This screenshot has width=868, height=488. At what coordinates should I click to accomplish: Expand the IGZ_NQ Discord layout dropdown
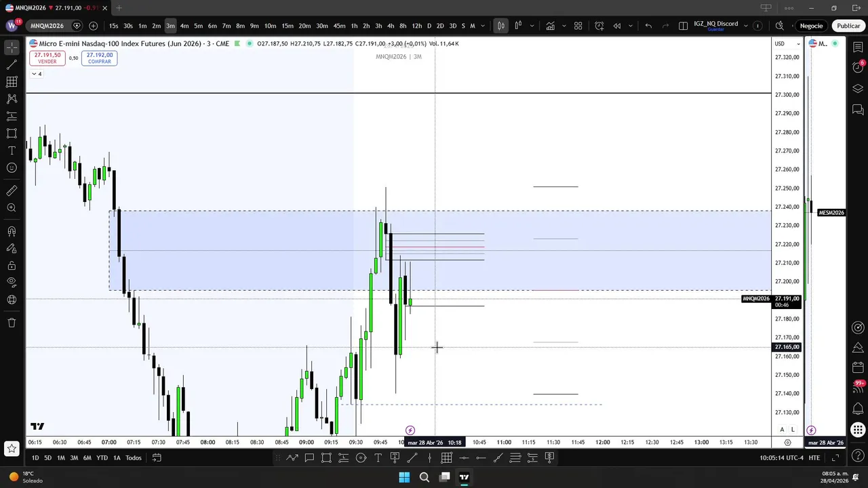[746, 26]
